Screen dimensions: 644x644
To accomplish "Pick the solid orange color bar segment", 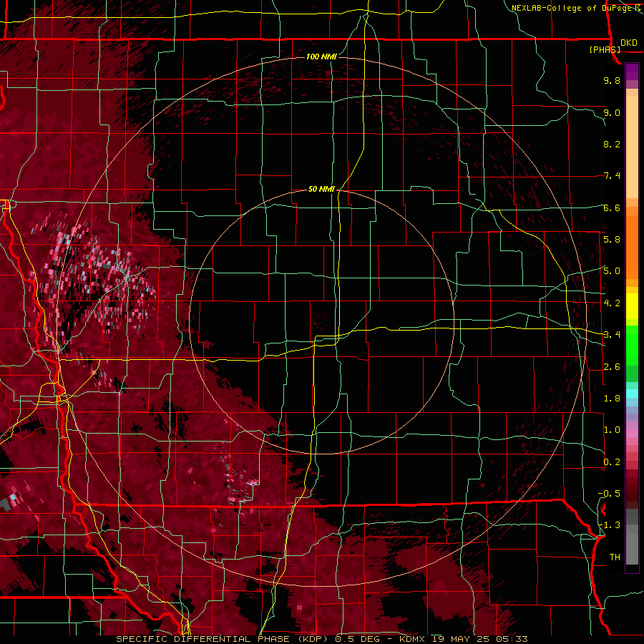I will (x=632, y=246).
